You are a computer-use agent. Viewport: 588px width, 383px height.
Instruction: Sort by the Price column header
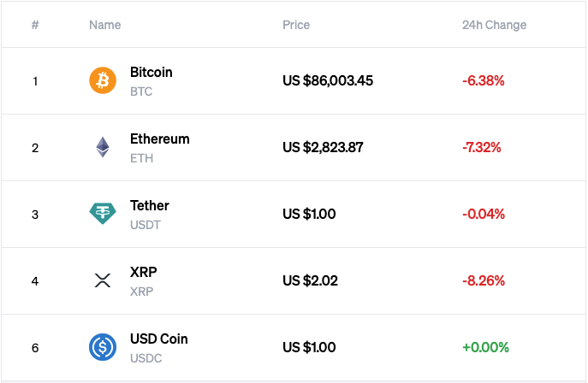click(x=296, y=25)
